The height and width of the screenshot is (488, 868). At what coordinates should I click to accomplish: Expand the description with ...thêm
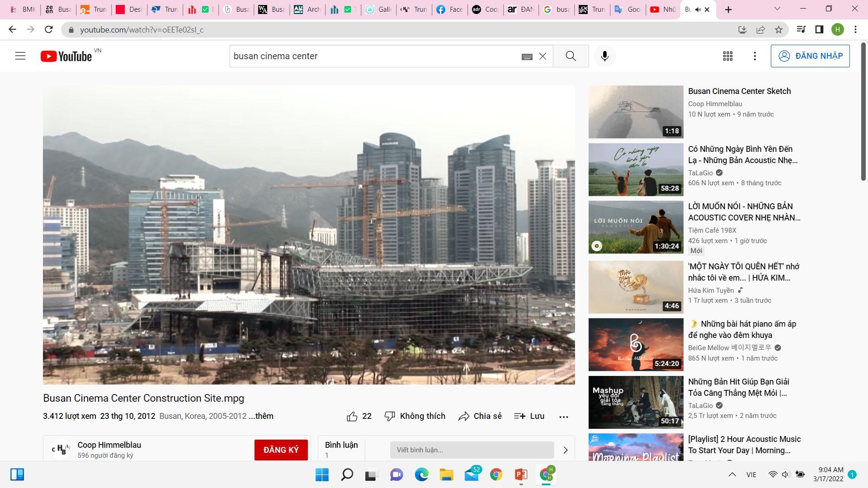(x=261, y=416)
